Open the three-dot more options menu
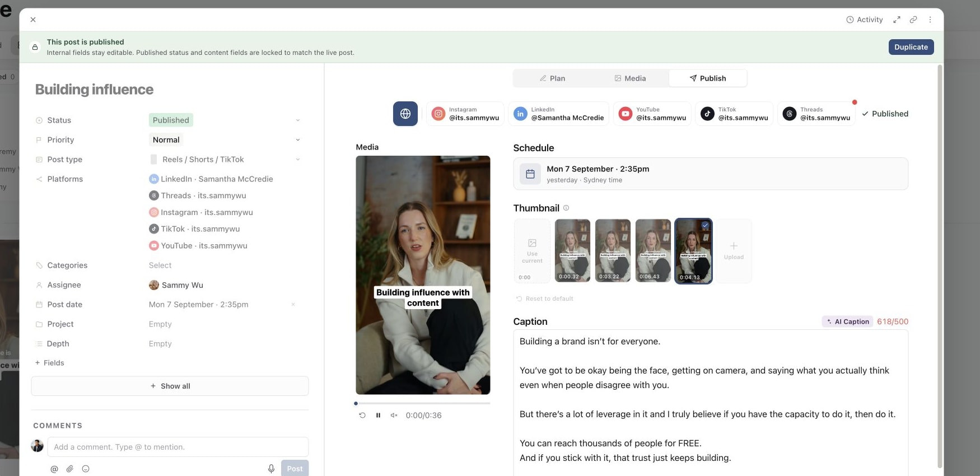This screenshot has height=476, width=980. pyautogui.click(x=930, y=20)
